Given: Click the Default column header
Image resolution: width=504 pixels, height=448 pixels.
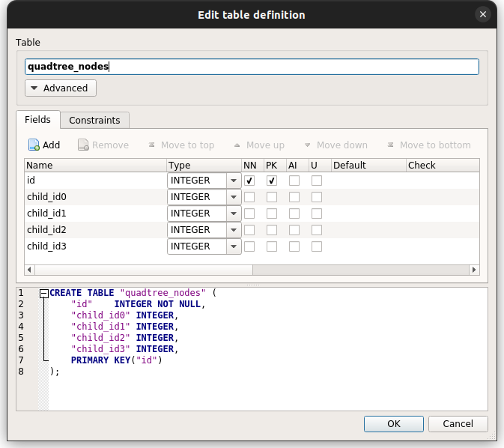Looking at the screenshot, I should [x=368, y=166].
